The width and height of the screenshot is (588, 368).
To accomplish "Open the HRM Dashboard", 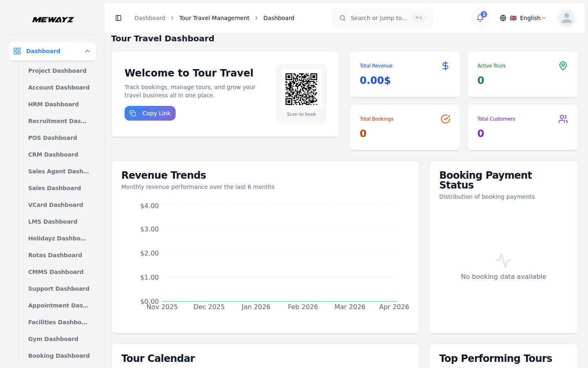I will [53, 104].
